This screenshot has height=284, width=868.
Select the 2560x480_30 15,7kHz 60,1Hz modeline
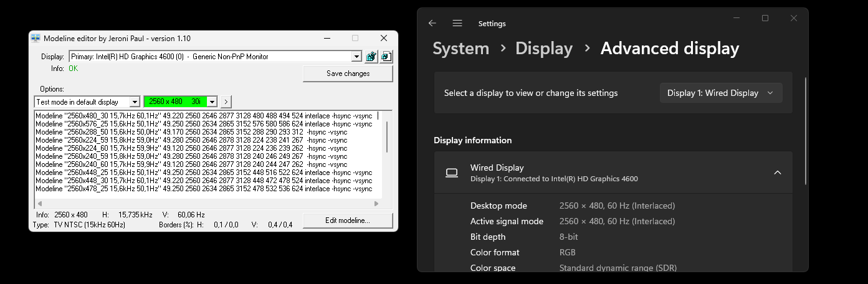[x=204, y=116]
